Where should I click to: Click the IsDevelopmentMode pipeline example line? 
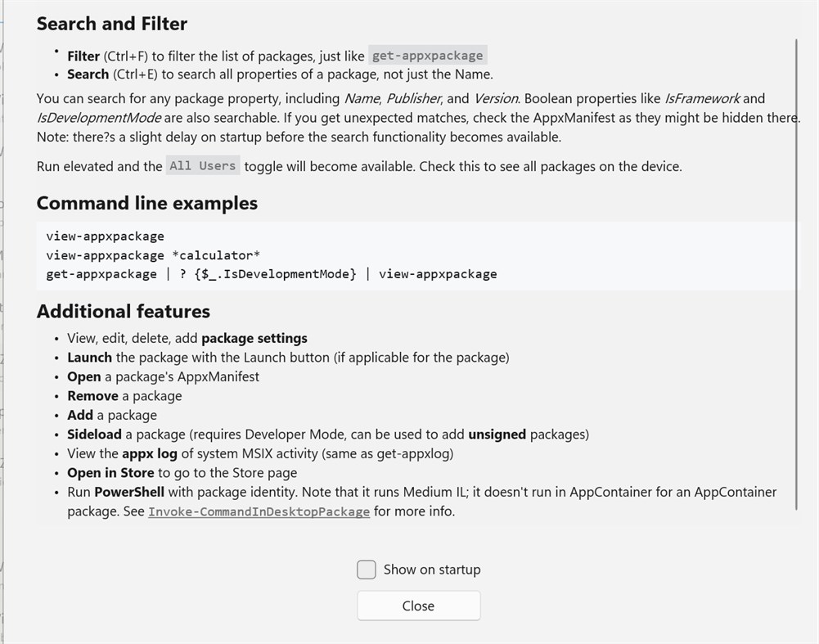tap(271, 273)
